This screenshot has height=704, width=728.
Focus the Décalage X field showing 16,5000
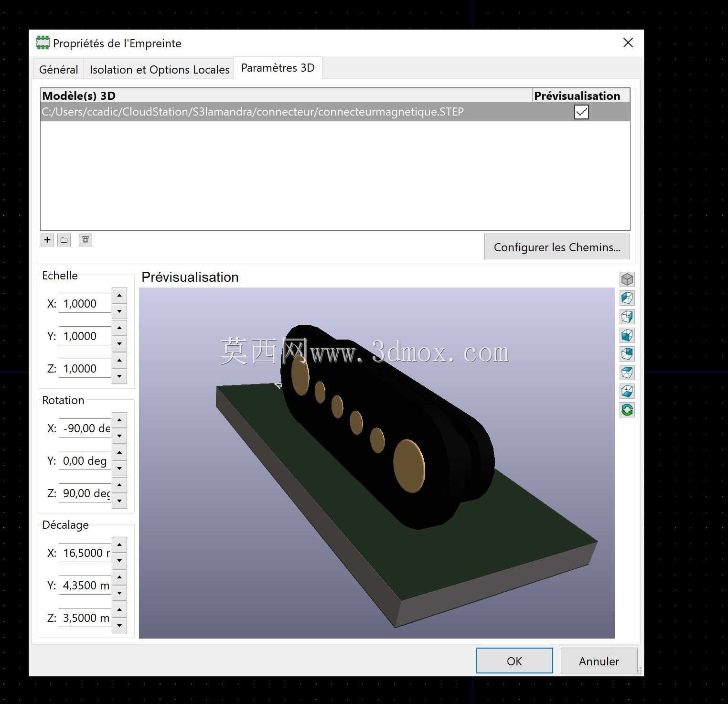click(x=85, y=553)
